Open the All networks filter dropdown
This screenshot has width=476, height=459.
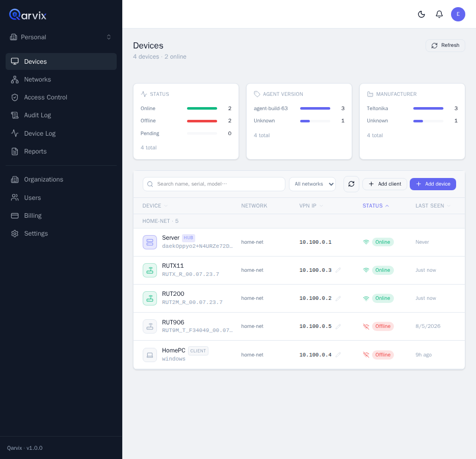312,184
